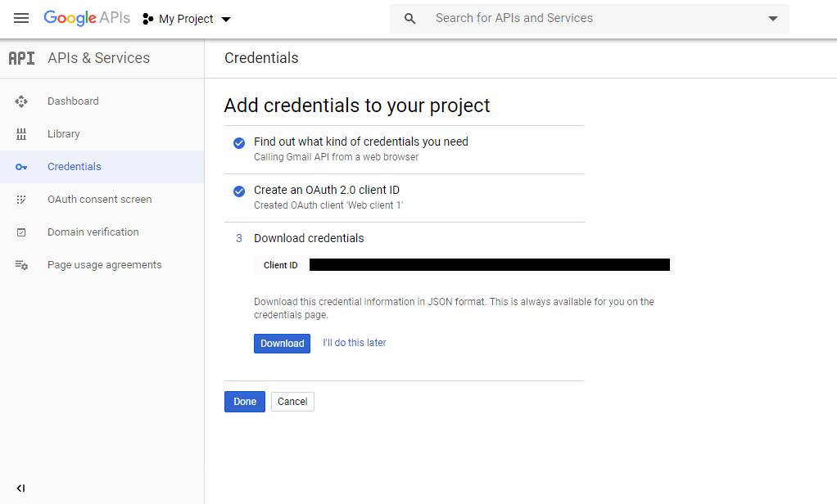
Task: Click the JSON format download description text
Action: 454,308
